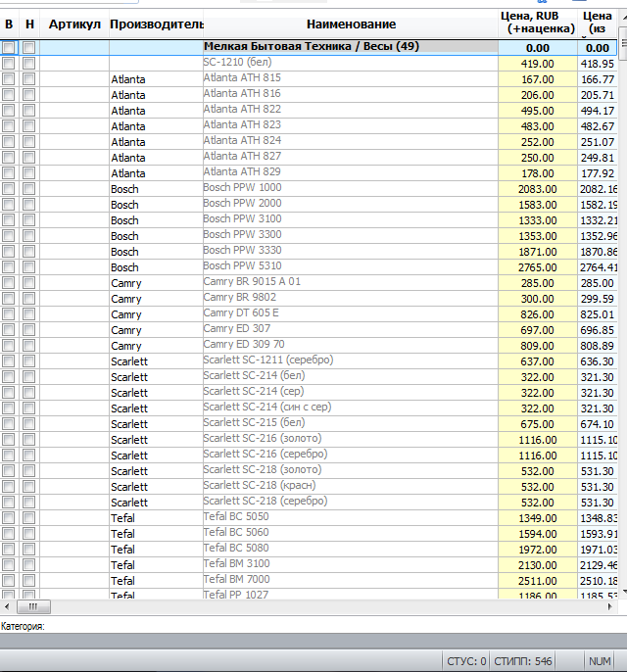
Task: Click the horizontal scrollbar thumb
Action: [33, 606]
